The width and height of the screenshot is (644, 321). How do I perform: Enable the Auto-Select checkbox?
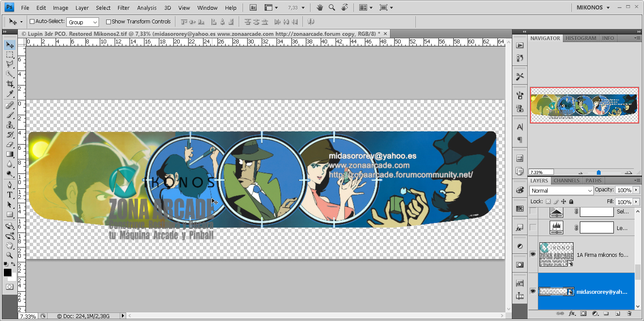(31, 21)
